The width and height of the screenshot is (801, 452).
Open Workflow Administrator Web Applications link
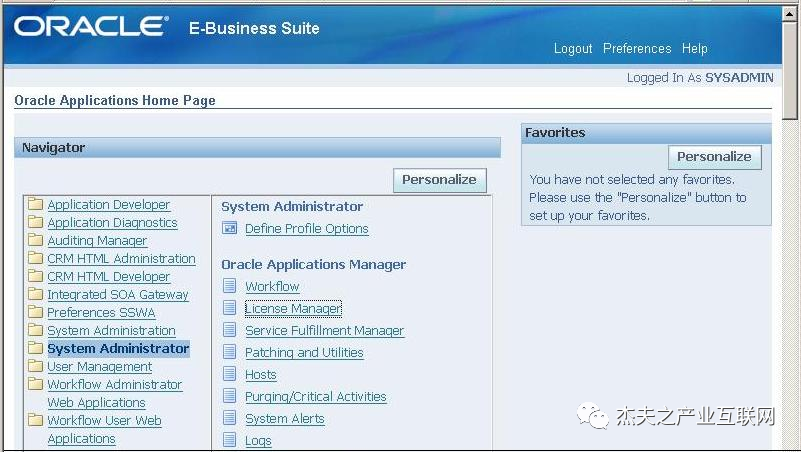pyautogui.click(x=115, y=393)
